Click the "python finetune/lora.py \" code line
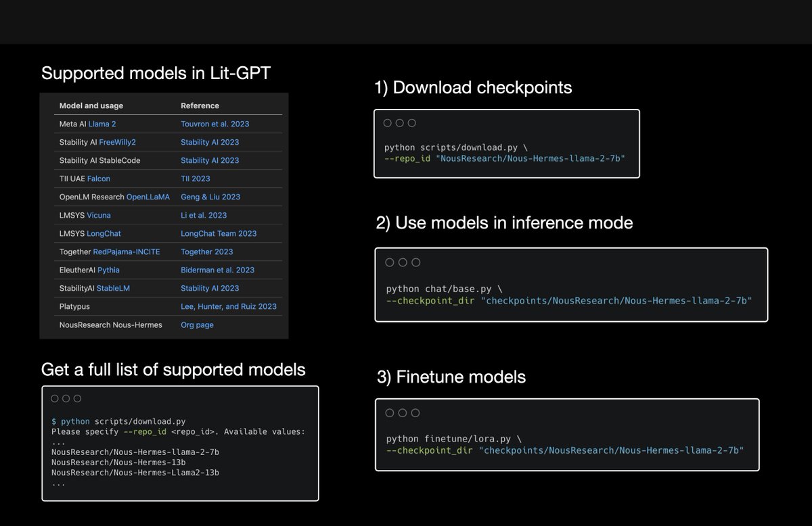The width and height of the screenshot is (812, 526). tap(454, 439)
